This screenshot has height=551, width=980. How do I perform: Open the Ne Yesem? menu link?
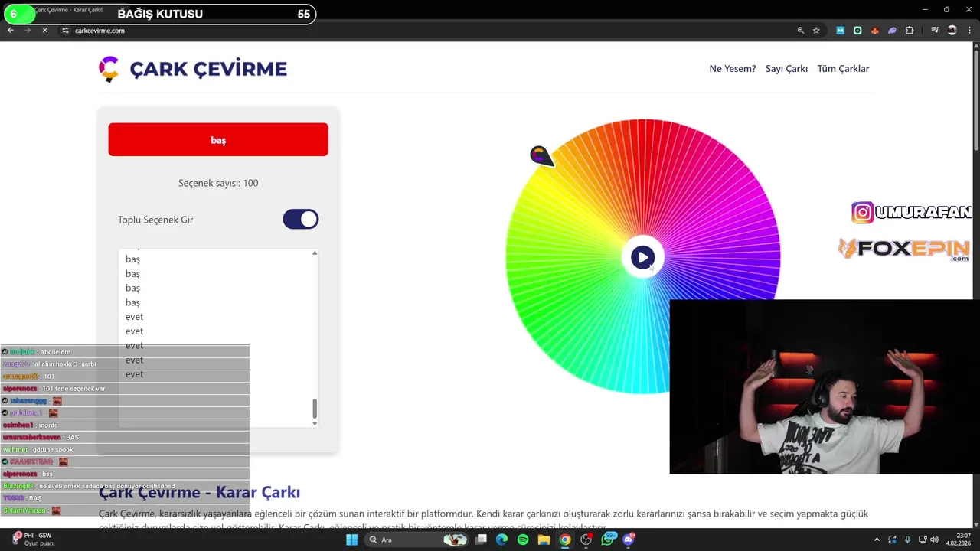(x=733, y=69)
